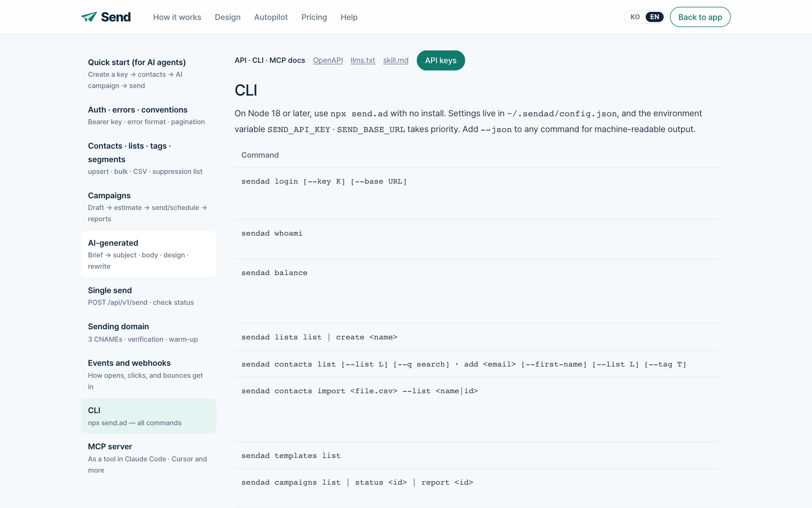Click the Send paper plane logo
Image resolution: width=812 pixels, height=508 pixels.
coord(106,17)
